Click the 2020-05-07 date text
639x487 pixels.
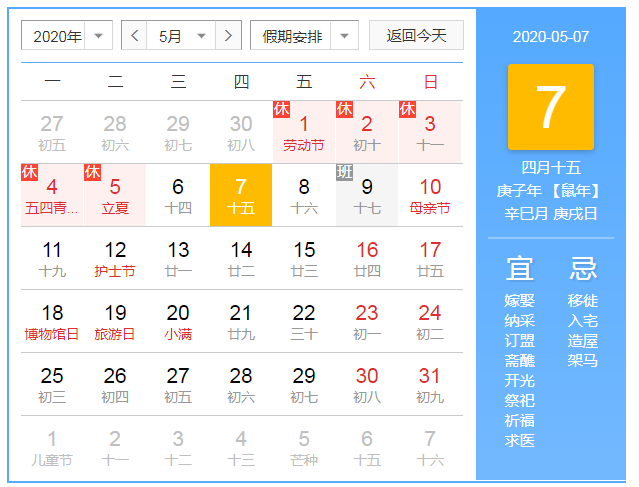[551, 37]
